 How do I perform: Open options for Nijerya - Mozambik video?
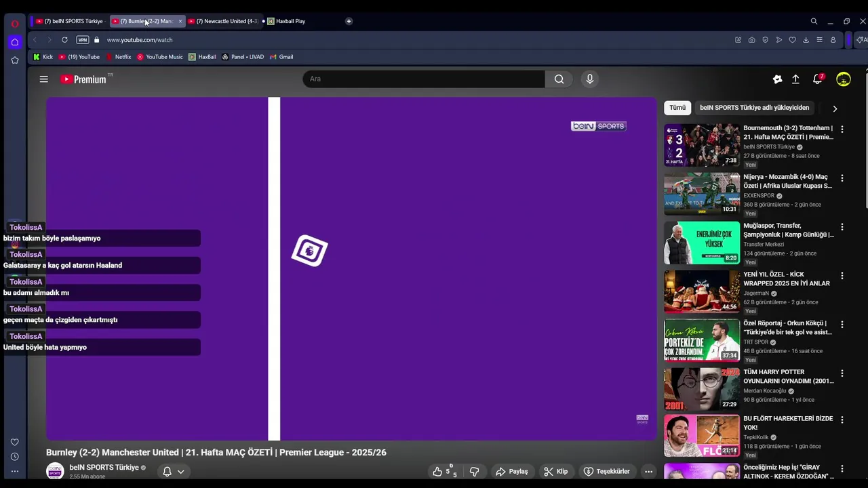pos(842,178)
